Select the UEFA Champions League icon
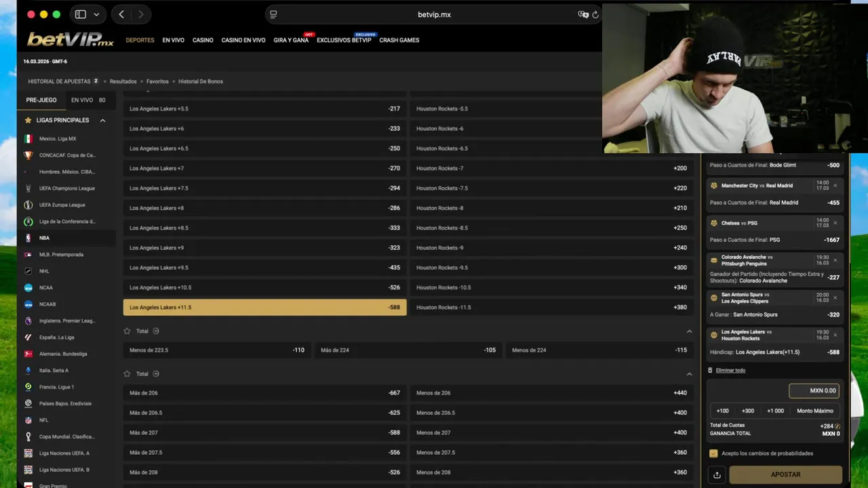The width and height of the screenshot is (868, 488). pyautogui.click(x=28, y=188)
